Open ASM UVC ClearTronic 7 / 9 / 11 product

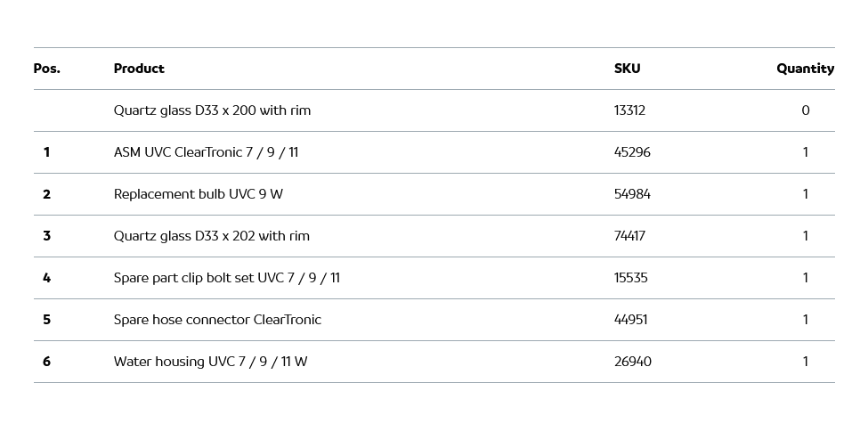point(206,152)
